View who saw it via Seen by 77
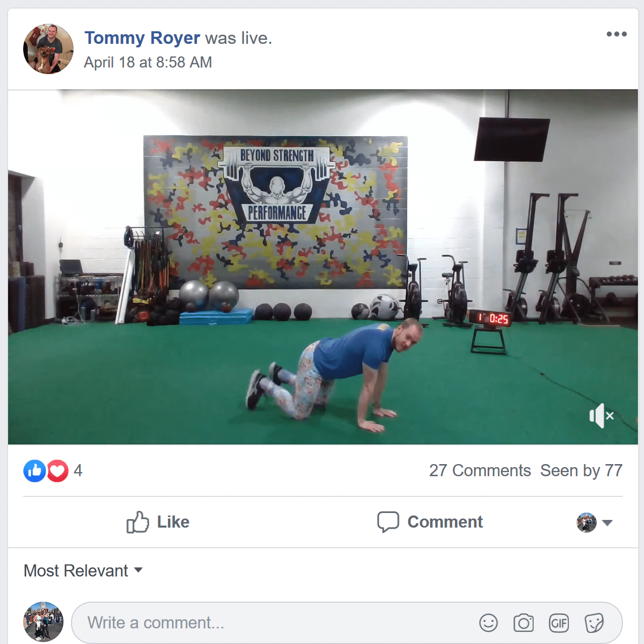644x644 pixels. 582,470
